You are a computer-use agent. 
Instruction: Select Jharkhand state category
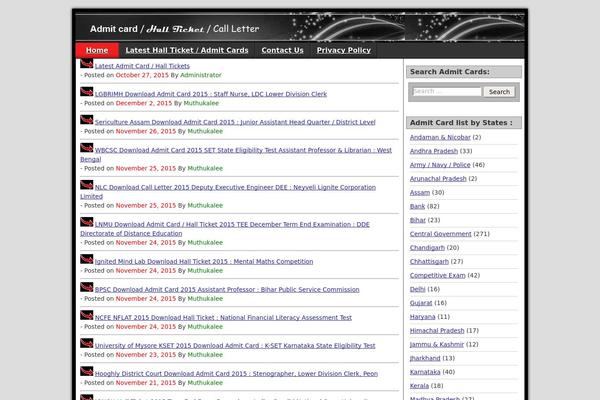(425, 358)
